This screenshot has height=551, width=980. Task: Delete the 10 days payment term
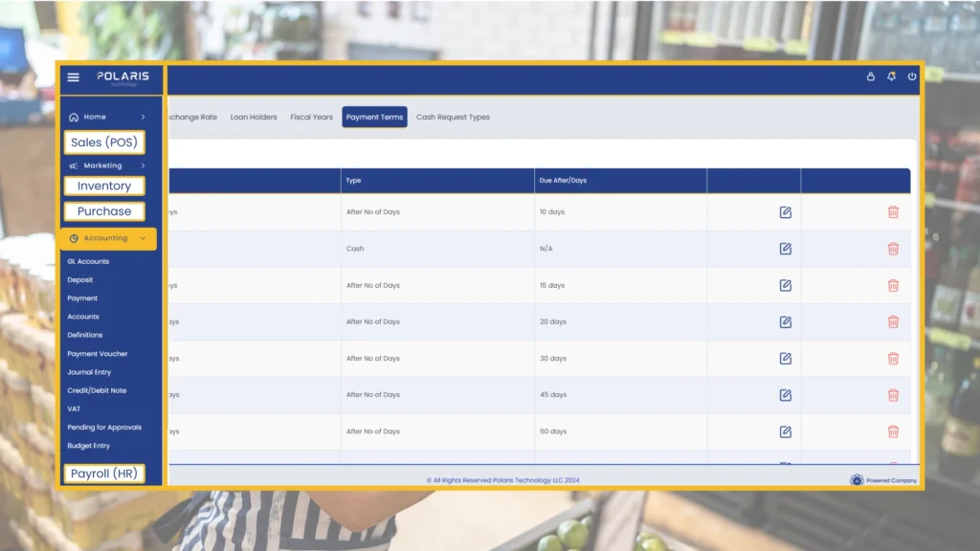(x=893, y=212)
